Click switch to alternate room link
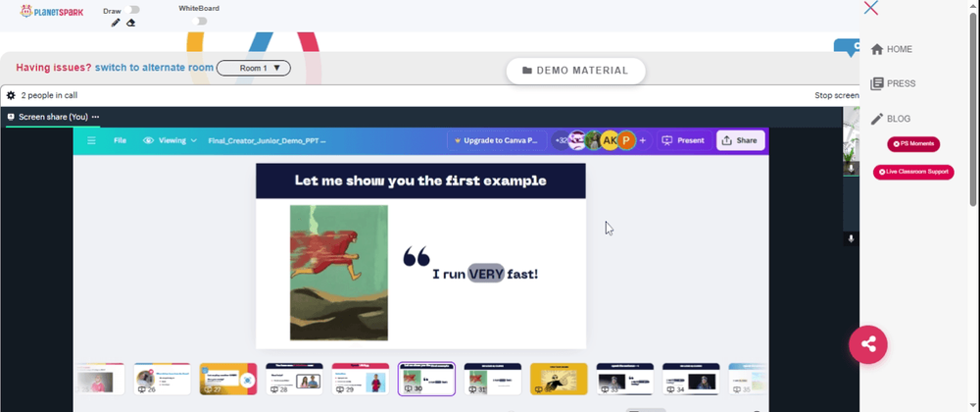The width and height of the screenshot is (980, 412). pyautogui.click(x=154, y=68)
